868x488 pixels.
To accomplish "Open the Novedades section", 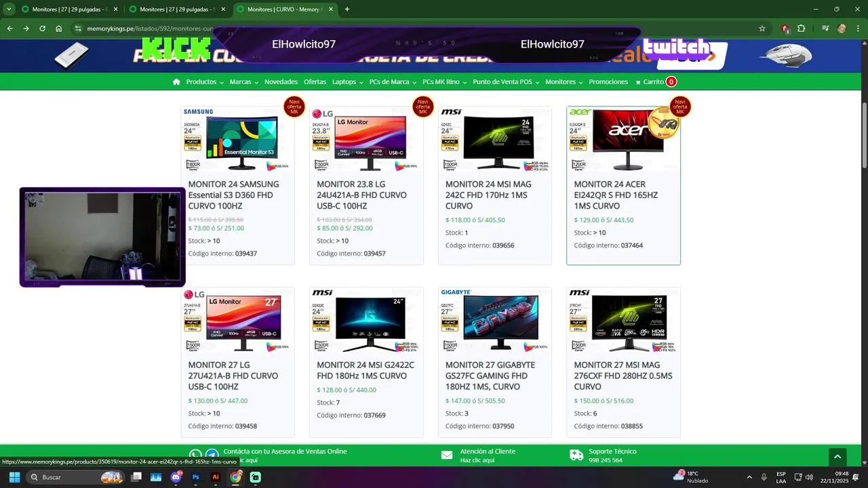I will point(281,81).
